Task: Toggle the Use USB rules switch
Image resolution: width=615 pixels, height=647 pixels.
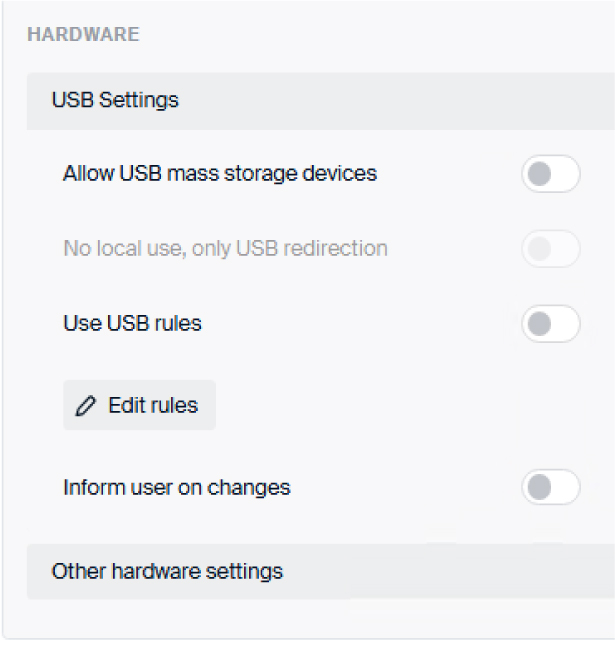Action: click(x=550, y=324)
